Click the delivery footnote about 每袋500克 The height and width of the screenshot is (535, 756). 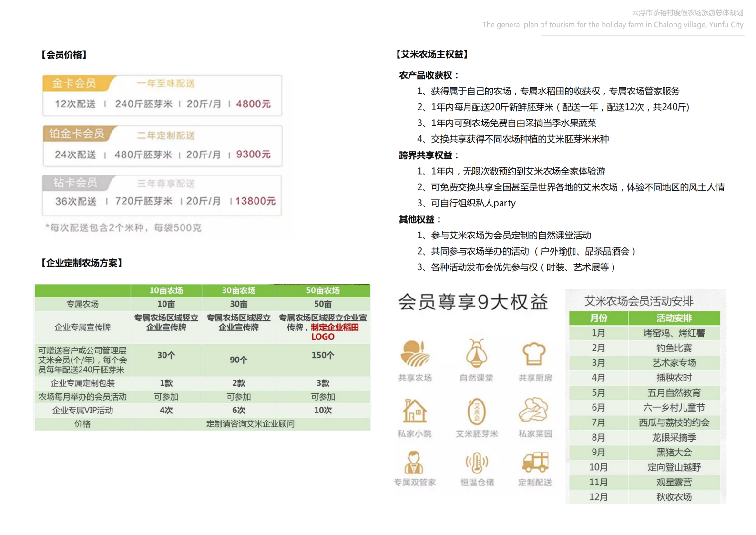123,227
